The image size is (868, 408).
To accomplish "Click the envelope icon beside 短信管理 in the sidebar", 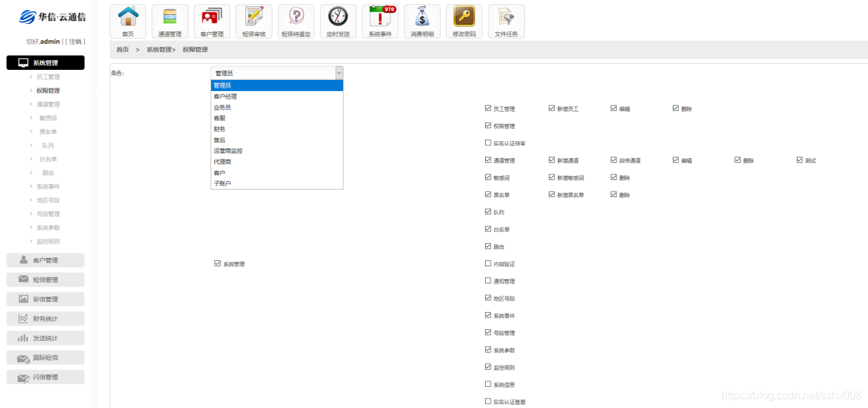I will 24,279.
